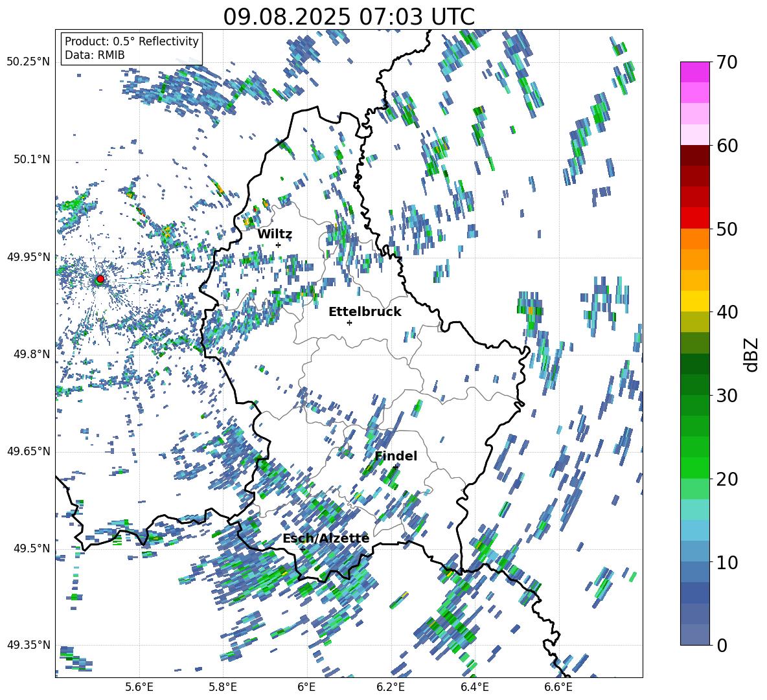The height and width of the screenshot is (700, 767).
Task: Click the 70 tick on colorbar
Action: coord(727,62)
